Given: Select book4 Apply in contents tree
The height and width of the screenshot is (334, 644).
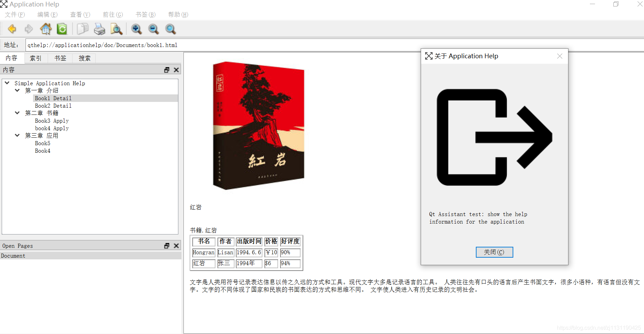Looking at the screenshot, I should pyautogui.click(x=52, y=128).
